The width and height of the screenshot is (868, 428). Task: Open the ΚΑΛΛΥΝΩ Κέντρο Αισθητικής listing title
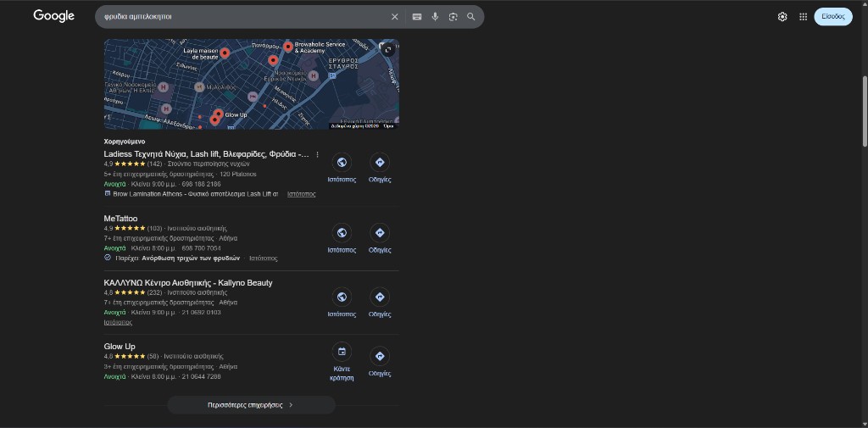coord(188,283)
